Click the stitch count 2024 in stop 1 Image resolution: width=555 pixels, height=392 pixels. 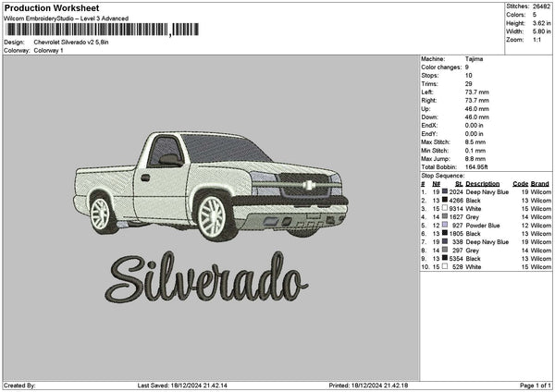[456, 192]
